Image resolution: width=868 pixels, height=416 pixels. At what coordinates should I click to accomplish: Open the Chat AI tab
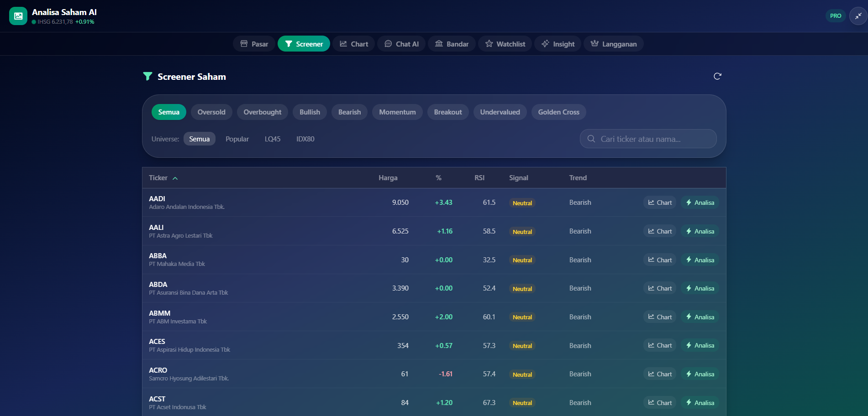[x=401, y=44]
